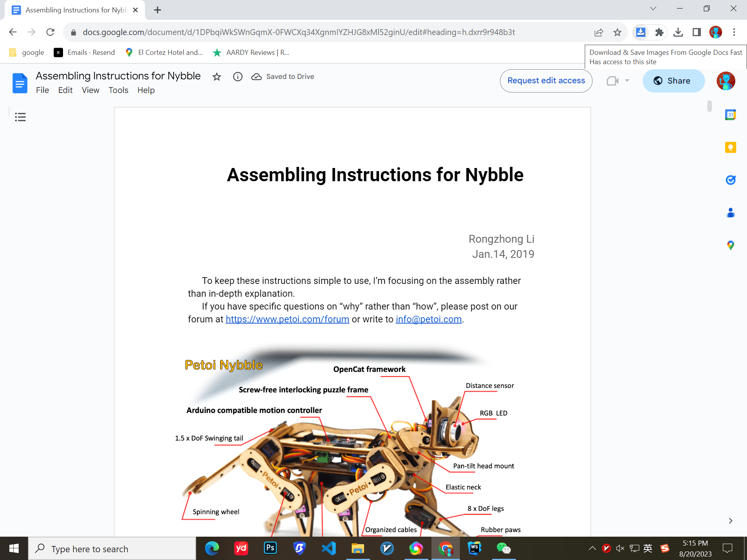Screen dimensions: 747x560
Task: Bookmark this page with star icon
Action: pos(617,32)
